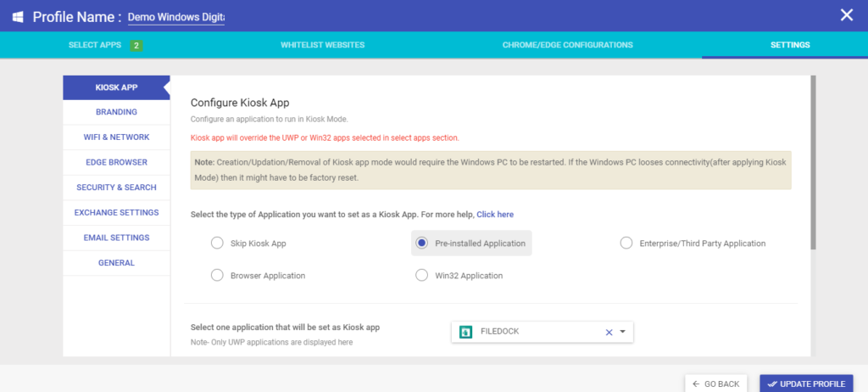Click the Go Back button
The height and width of the screenshot is (392, 868).
point(715,384)
